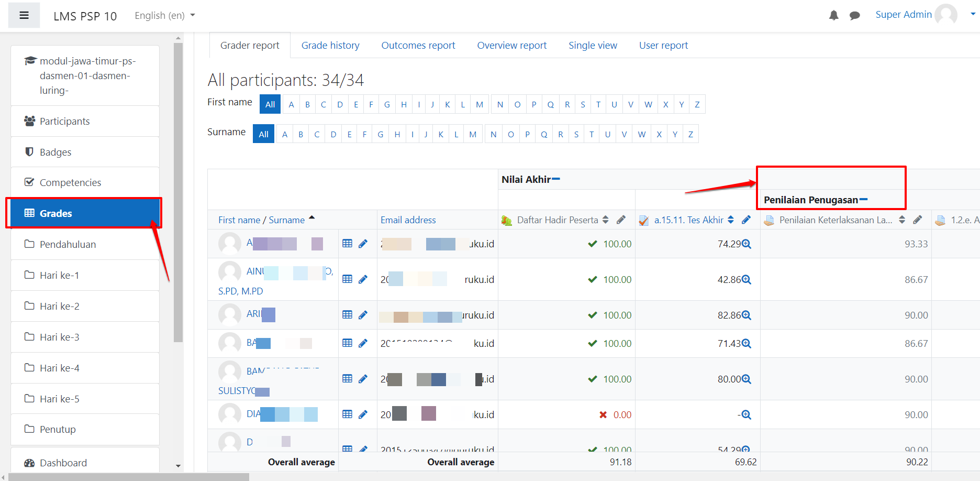Expand the user menu caret
This screenshot has width=980, height=481.
tap(973, 14)
